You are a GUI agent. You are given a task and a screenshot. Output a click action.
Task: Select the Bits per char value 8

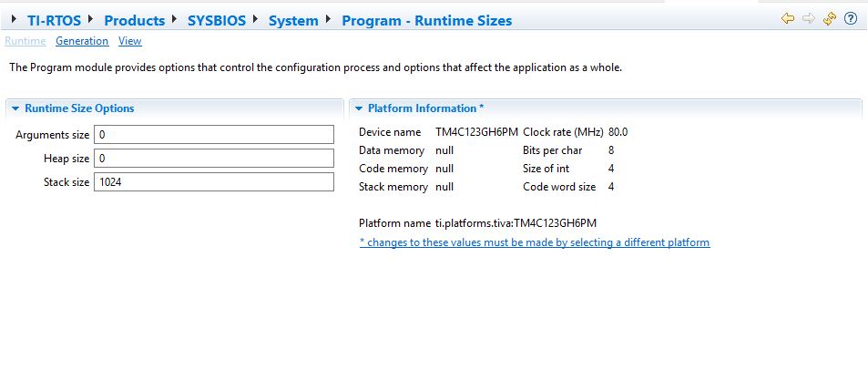point(611,150)
